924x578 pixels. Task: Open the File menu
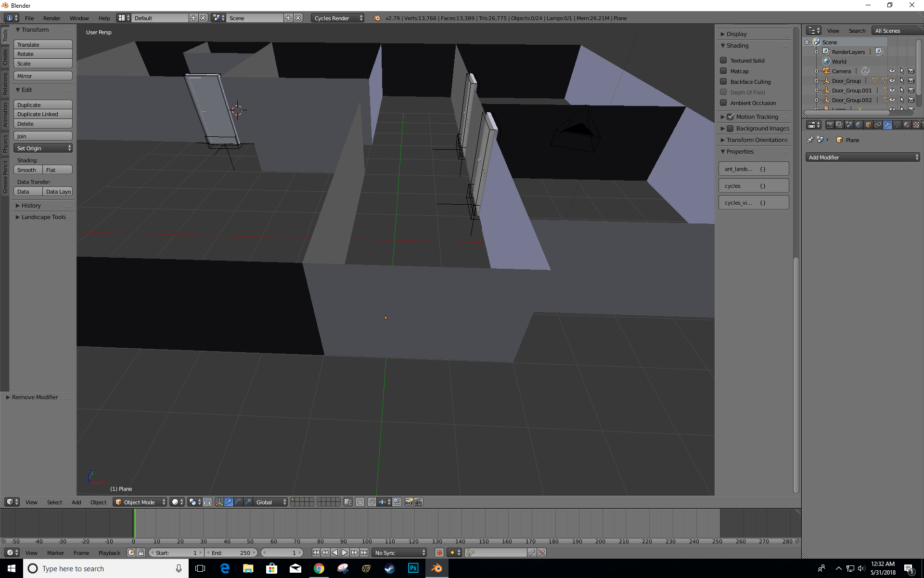pyautogui.click(x=29, y=18)
